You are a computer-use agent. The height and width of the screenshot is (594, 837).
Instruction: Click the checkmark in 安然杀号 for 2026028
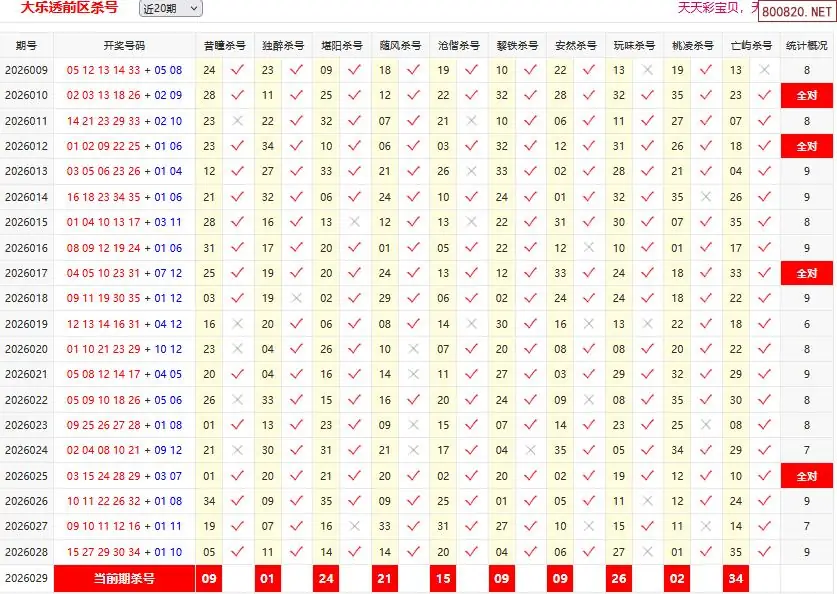coord(589,552)
